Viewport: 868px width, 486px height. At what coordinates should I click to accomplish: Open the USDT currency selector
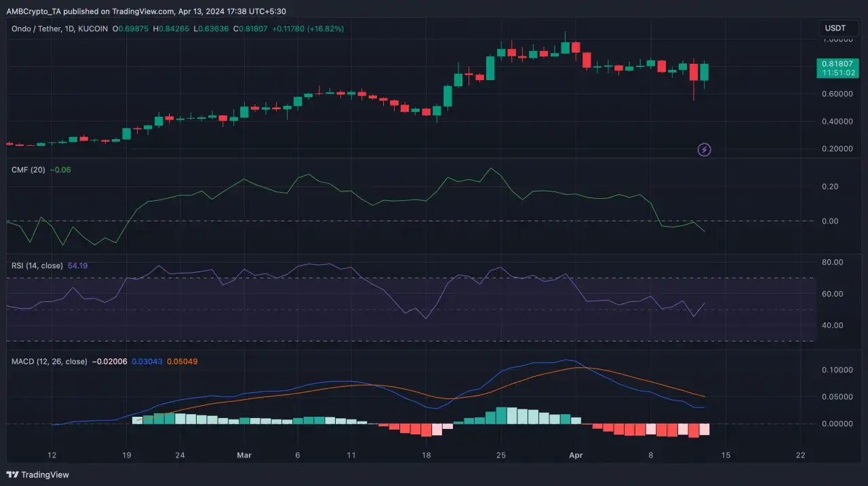[x=835, y=29]
